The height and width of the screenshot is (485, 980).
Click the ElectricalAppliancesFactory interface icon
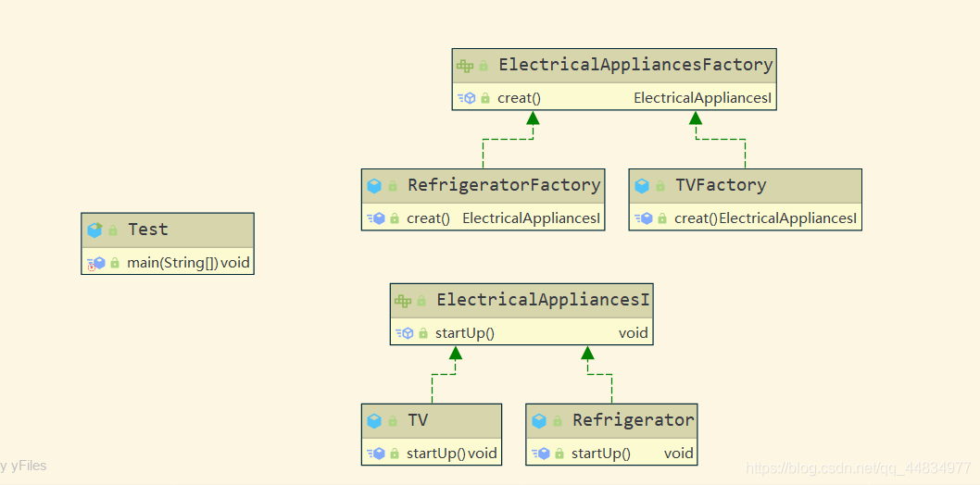click(464, 66)
